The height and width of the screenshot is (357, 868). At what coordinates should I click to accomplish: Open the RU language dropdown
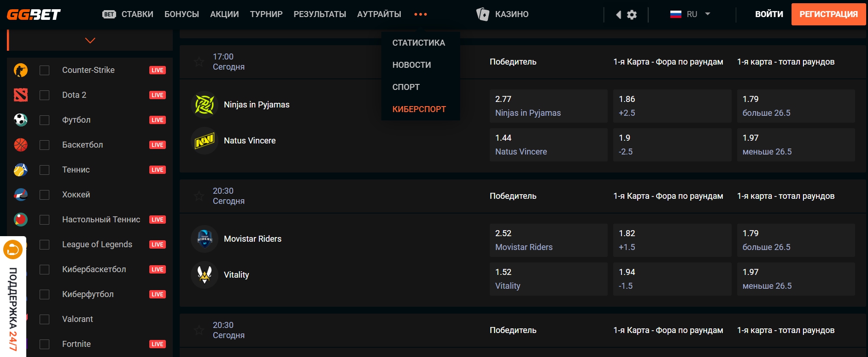coord(690,14)
